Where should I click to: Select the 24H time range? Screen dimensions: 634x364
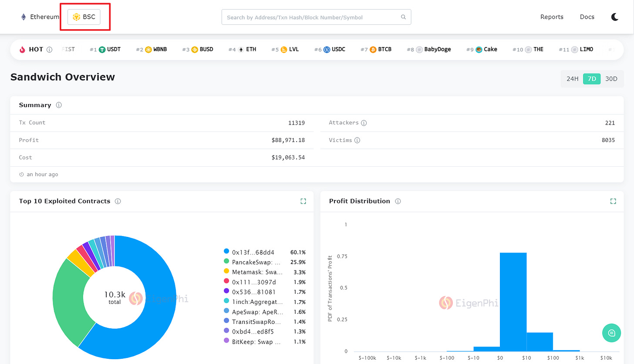pos(572,79)
